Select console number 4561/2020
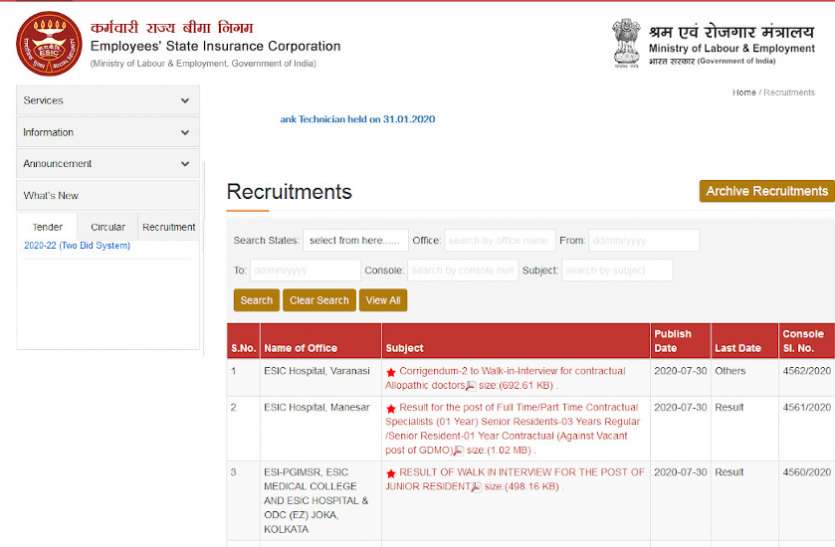Image resolution: width=835 pixels, height=547 pixels. tap(806, 407)
